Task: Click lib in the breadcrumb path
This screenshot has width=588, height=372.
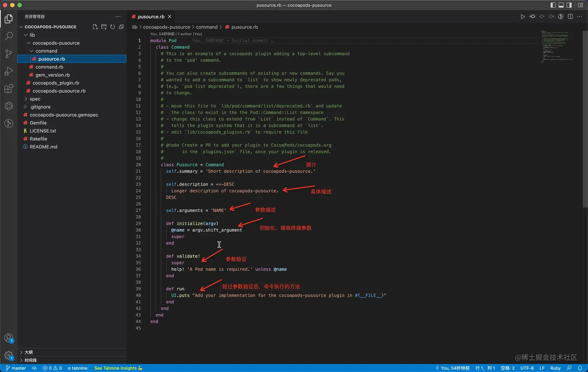Action: tap(135, 27)
